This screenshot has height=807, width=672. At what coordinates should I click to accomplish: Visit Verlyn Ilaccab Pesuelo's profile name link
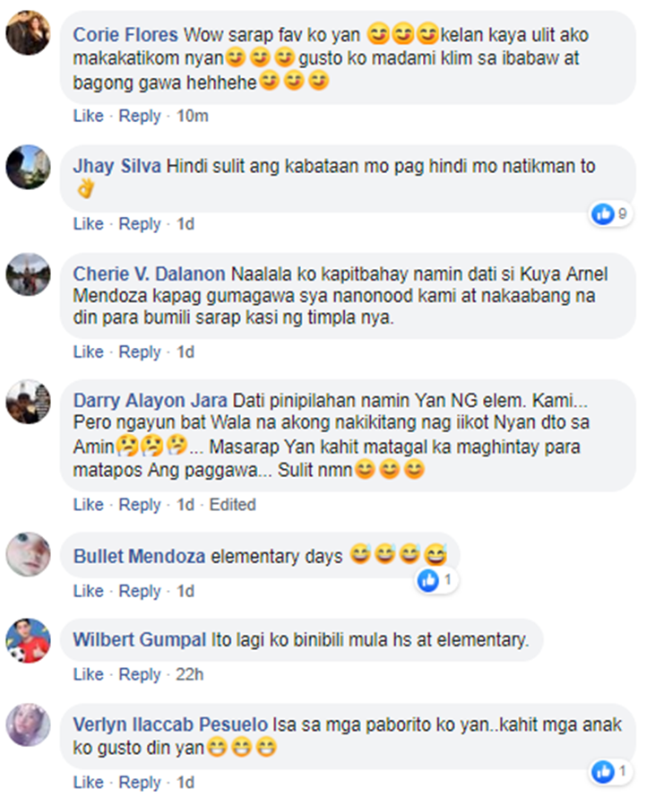pyautogui.click(x=170, y=725)
